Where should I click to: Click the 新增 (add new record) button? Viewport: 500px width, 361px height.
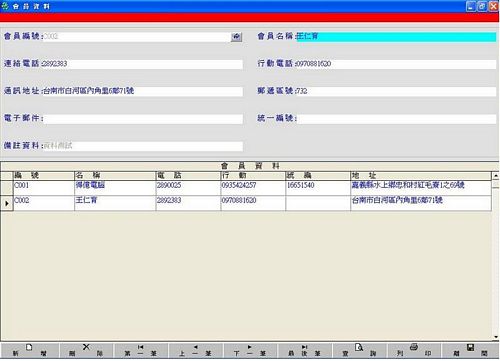pos(30,350)
